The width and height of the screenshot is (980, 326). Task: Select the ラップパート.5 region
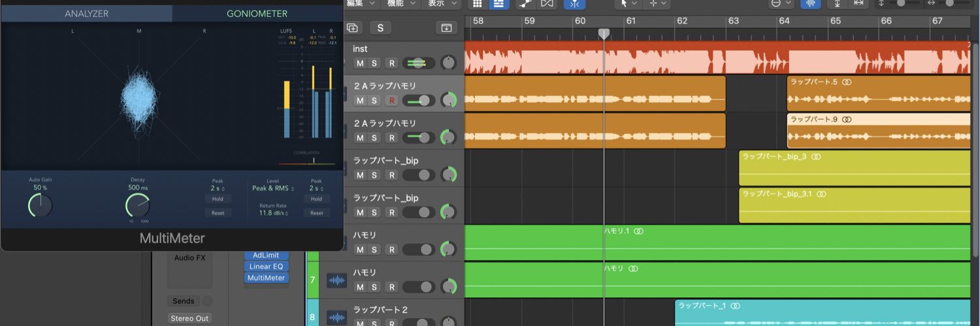click(879, 93)
